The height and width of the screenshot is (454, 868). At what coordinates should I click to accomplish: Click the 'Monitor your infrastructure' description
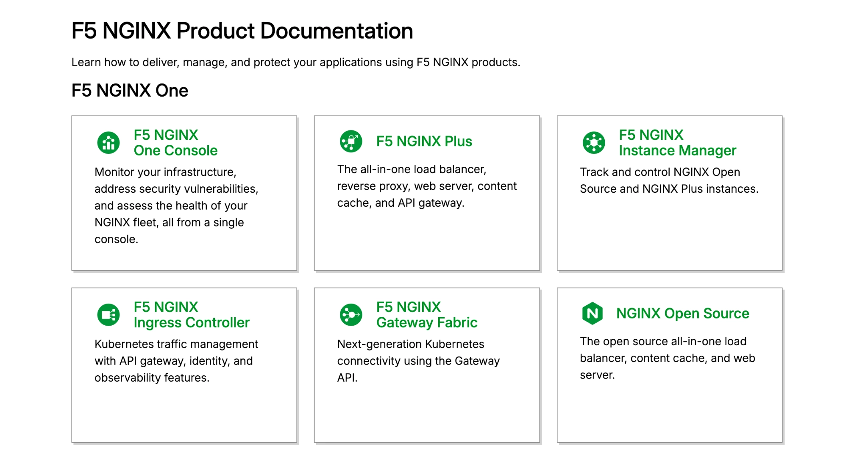(176, 205)
